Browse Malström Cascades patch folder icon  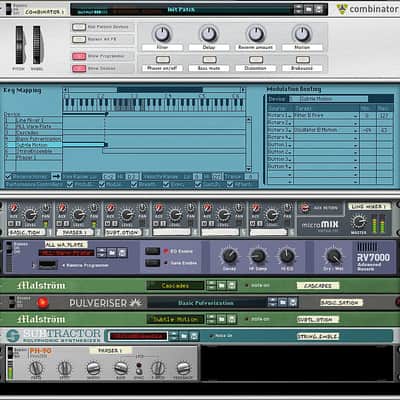click(221, 285)
